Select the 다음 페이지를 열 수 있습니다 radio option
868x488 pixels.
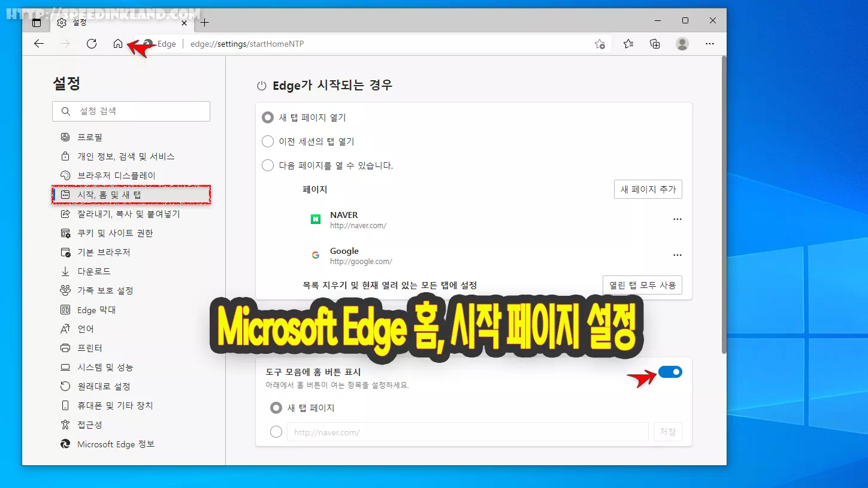268,165
